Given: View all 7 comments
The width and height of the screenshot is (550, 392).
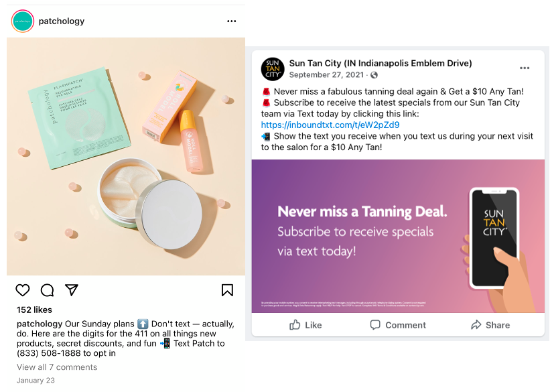Looking at the screenshot, I should (x=57, y=367).
